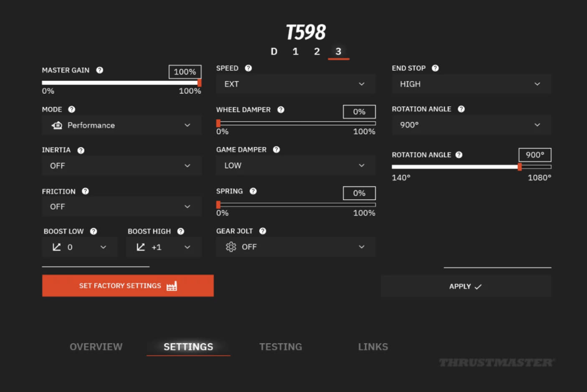Click Set Factory Settings button
The height and width of the screenshot is (392, 587).
(128, 286)
